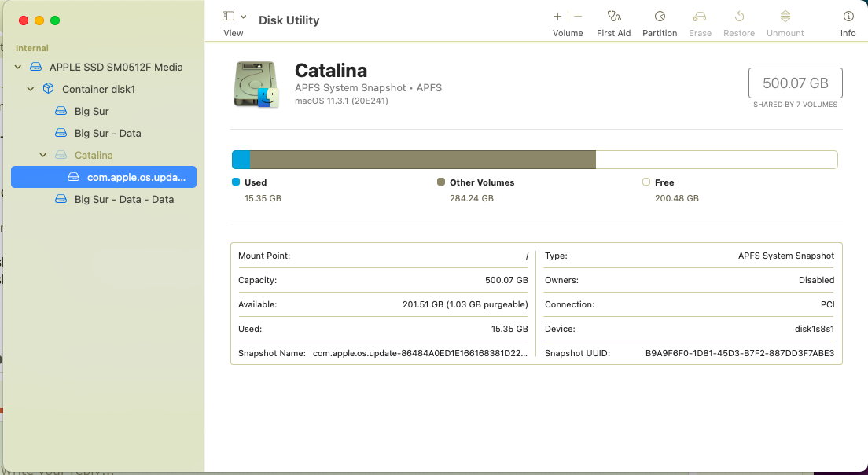Select Container disk1 in sidebar

click(98, 89)
